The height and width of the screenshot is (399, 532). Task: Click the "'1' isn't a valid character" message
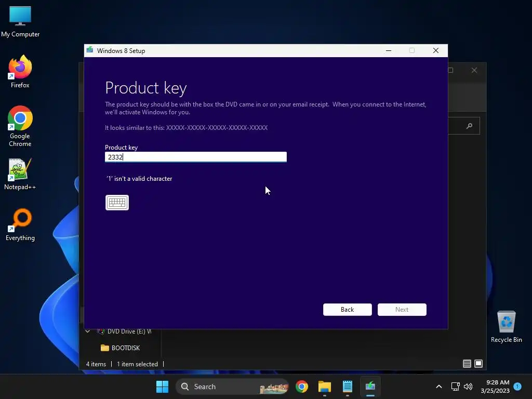[139, 179]
